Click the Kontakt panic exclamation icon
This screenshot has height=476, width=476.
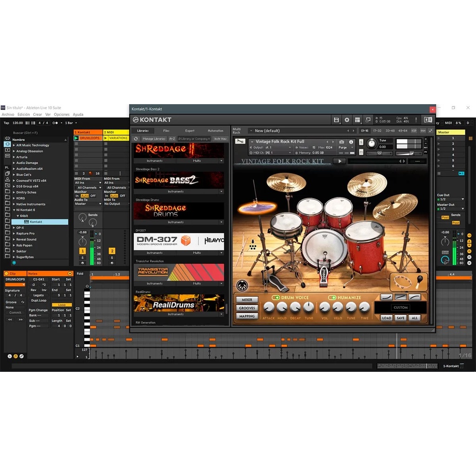click(416, 120)
